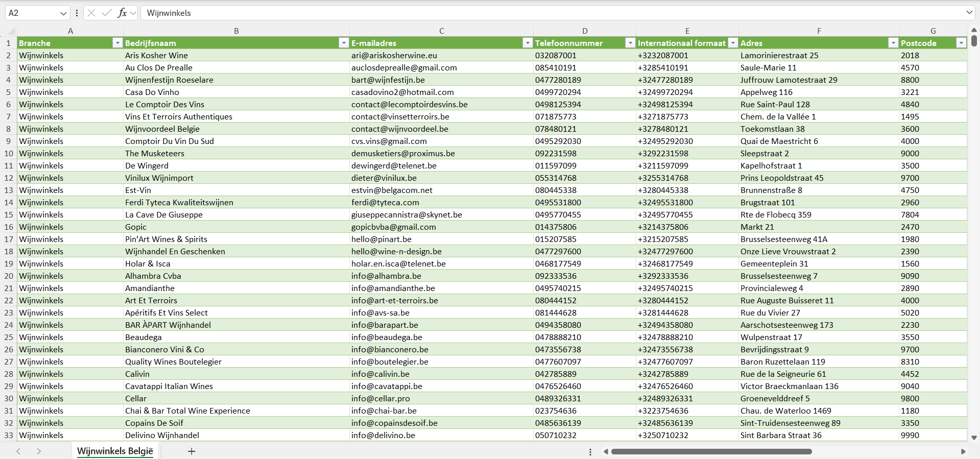Image resolution: width=980 pixels, height=459 pixels.
Task: Click the scroll right arrow of horizontal scrollbar
Action: coord(963,451)
